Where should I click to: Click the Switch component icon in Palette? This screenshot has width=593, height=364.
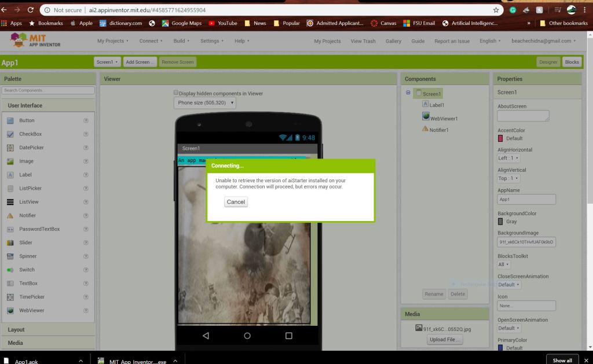pyautogui.click(x=10, y=270)
